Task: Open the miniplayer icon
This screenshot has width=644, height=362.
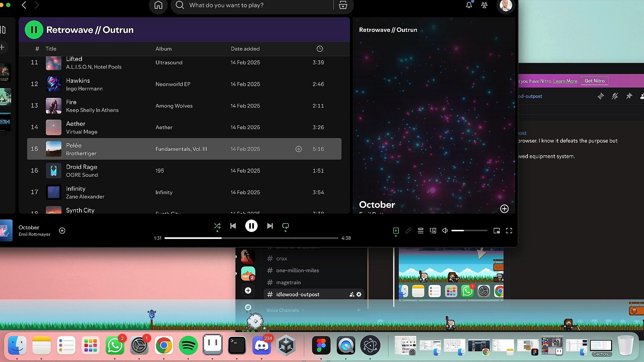Action: coord(496,231)
